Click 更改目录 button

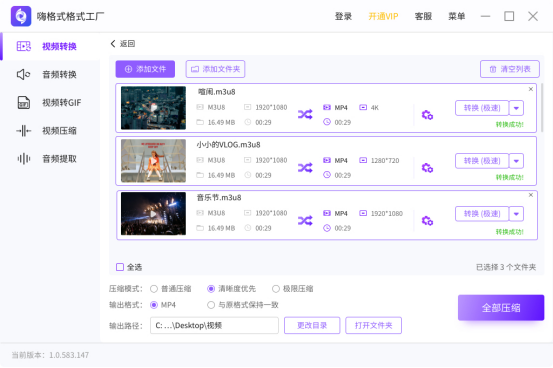(x=312, y=325)
